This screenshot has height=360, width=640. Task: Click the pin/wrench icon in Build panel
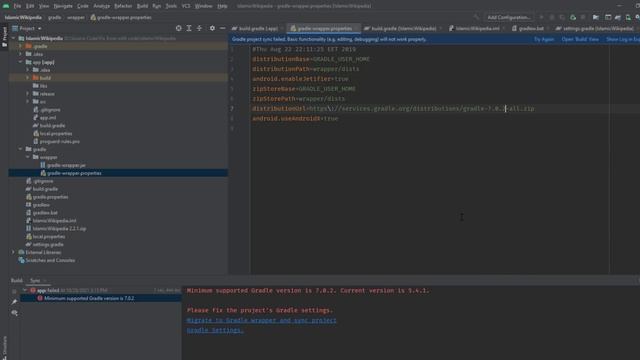pyautogui.click(x=14, y=302)
